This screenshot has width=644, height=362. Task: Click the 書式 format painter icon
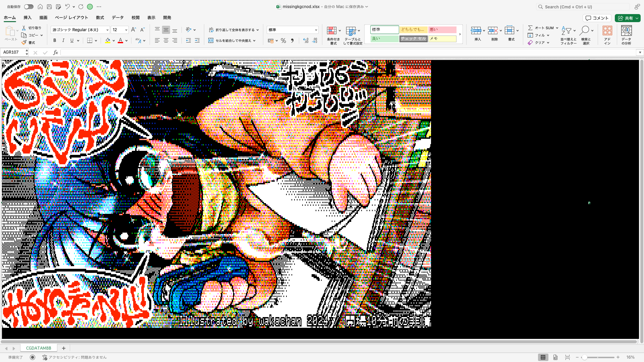24,43
